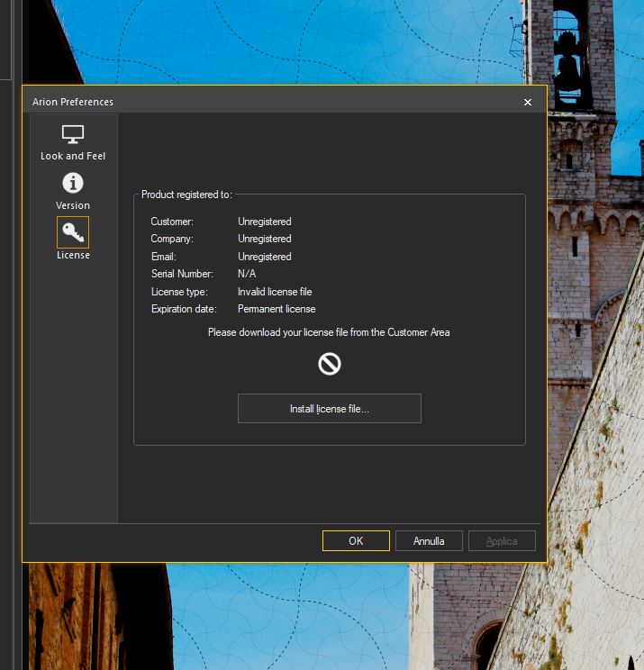The height and width of the screenshot is (670, 644).
Task: Switch to the Version tab label
Action: click(x=73, y=205)
